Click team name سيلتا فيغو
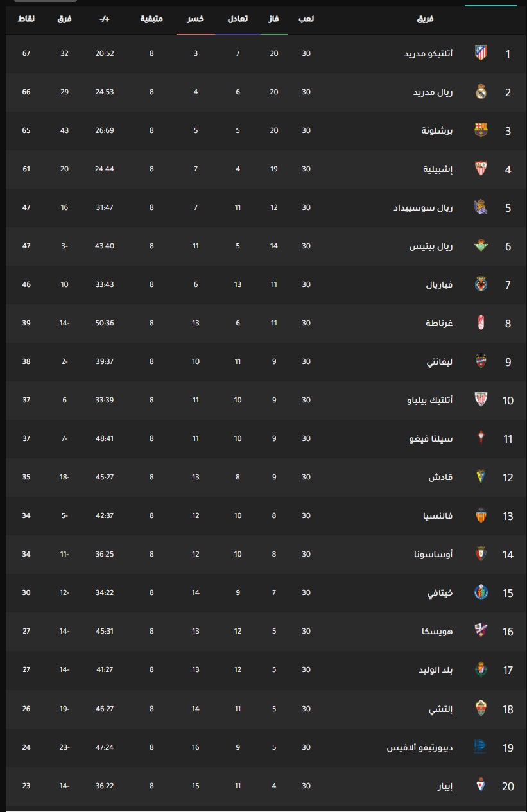527x812 pixels. point(434,438)
